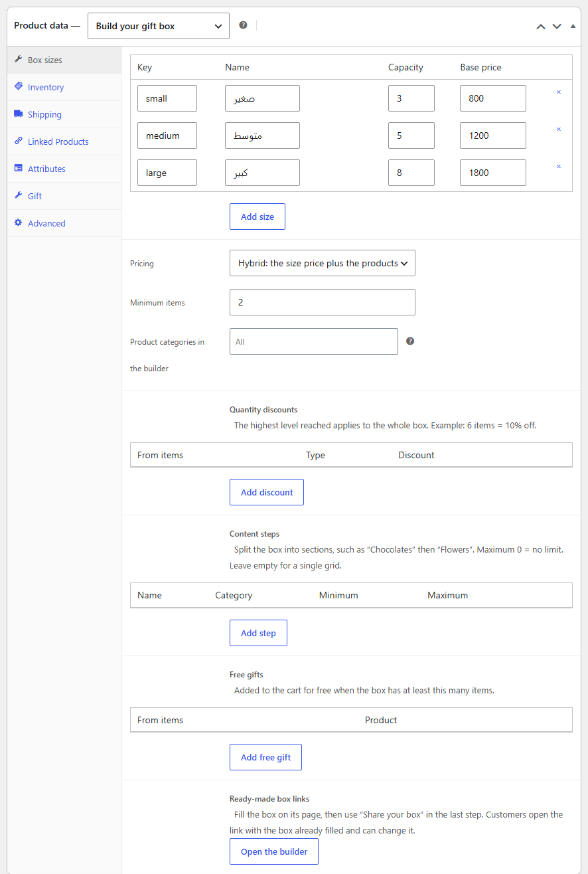The width and height of the screenshot is (588, 874).
Task: Click the Advanced gear icon
Action: click(19, 222)
